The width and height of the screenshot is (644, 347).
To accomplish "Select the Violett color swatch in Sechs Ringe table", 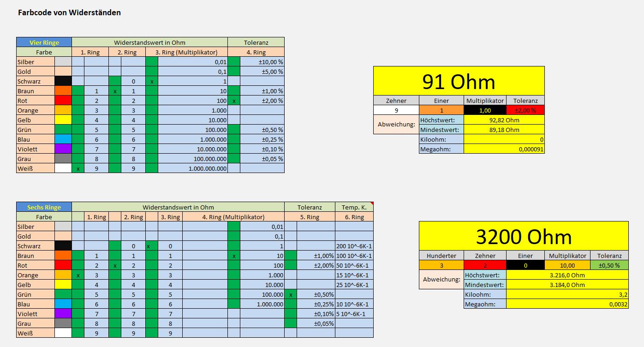I will click(63, 314).
